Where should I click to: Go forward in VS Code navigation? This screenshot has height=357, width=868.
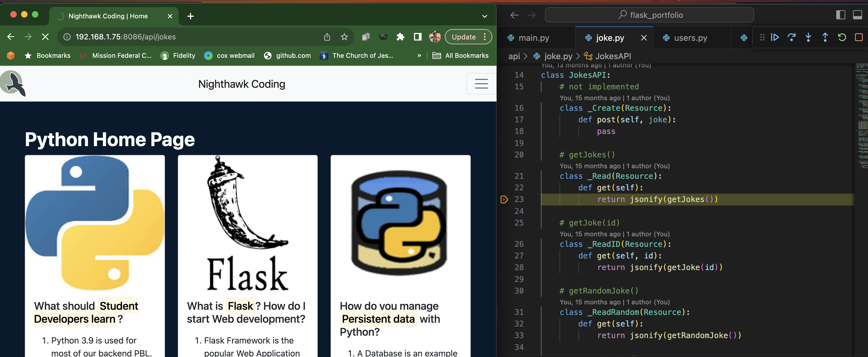tap(531, 15)
